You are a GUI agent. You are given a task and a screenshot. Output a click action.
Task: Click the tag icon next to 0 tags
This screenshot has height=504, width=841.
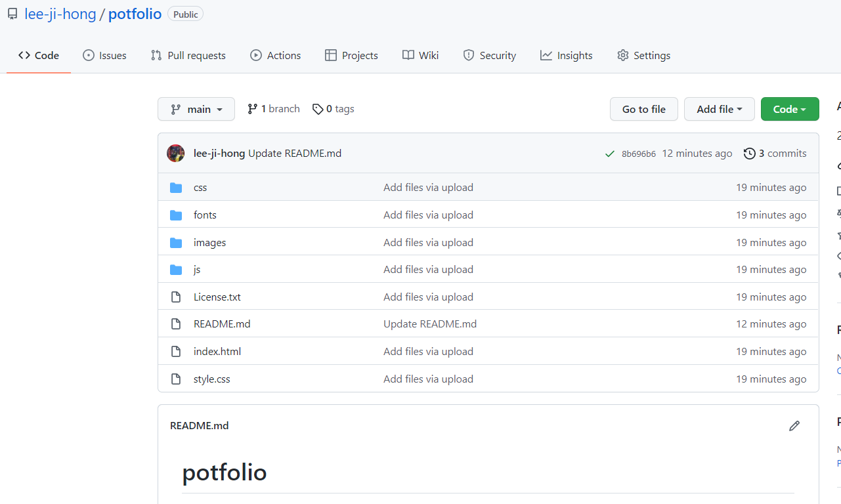pos(318,109)
